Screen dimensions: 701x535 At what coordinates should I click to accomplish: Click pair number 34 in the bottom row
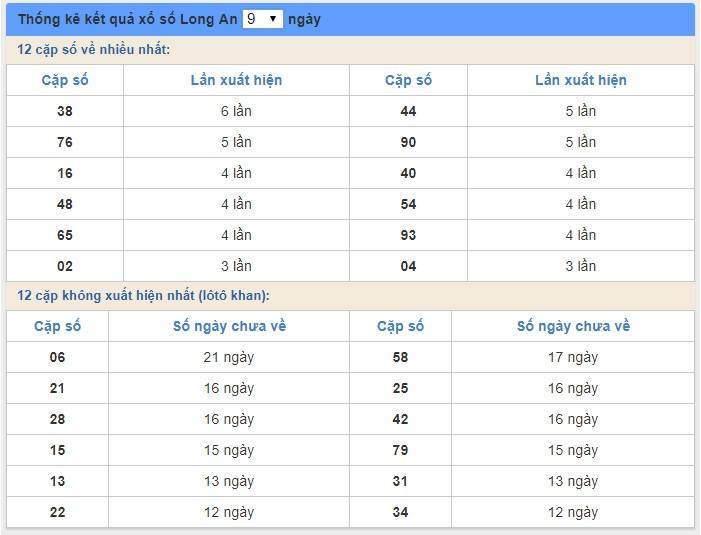click(x=400, y=512)
